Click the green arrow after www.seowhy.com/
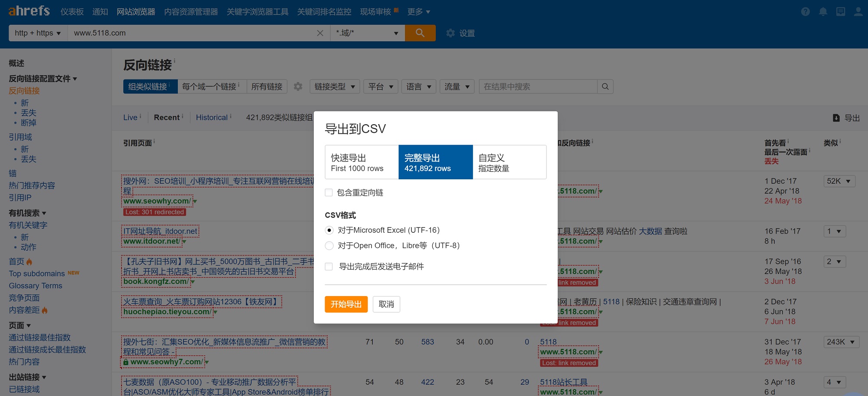 coord(195,201)
